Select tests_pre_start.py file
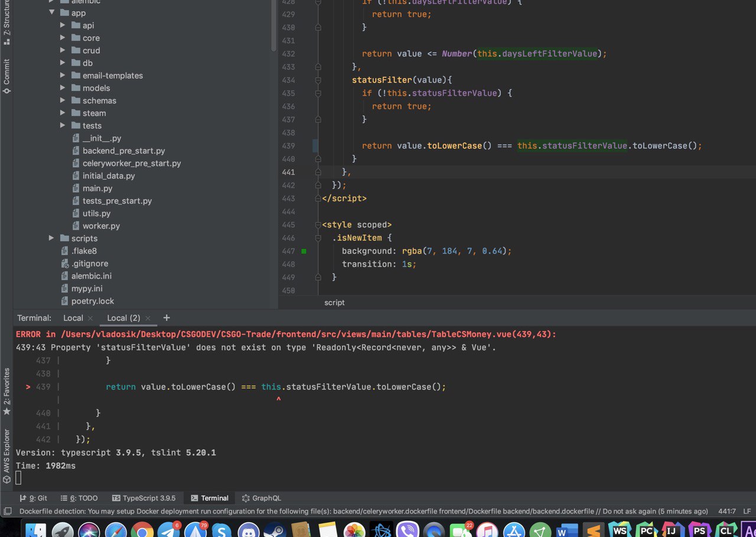 pos(117,201)
